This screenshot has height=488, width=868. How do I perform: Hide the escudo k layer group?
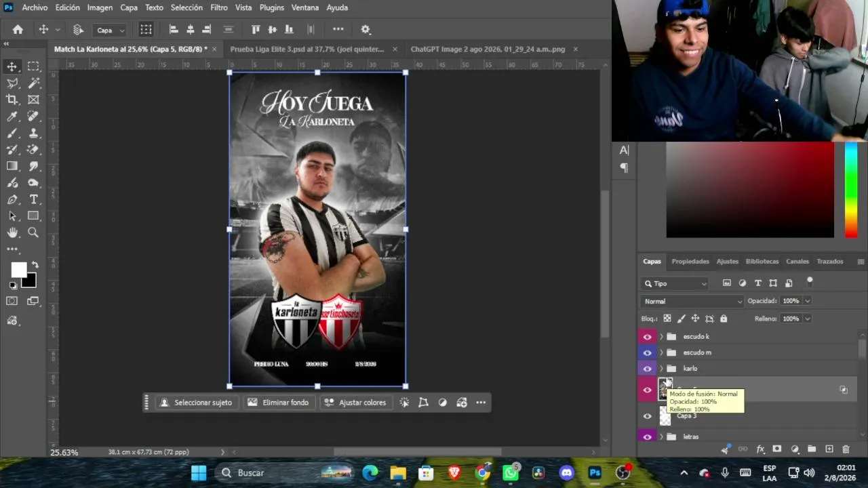coord(647,337)
